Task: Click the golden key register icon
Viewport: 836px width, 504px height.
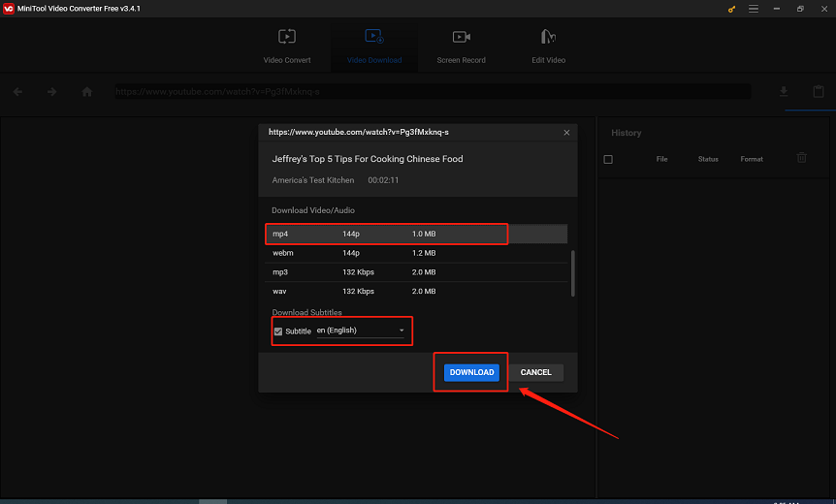Action: click(x=731, y=9)
